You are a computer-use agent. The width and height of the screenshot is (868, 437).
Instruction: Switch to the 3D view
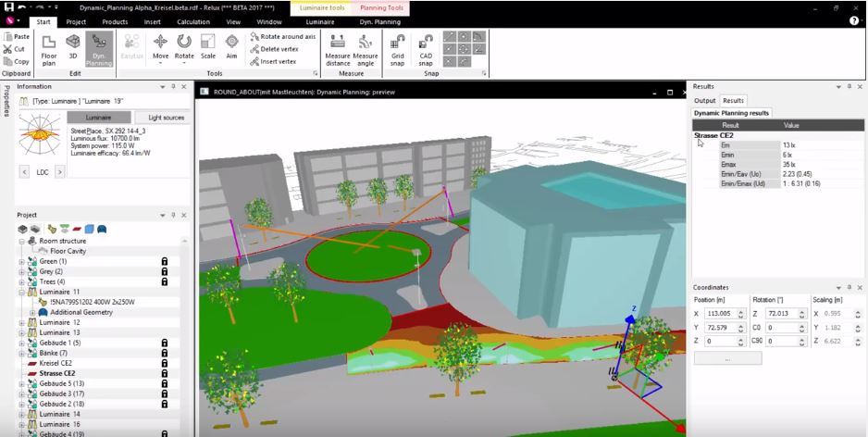[73, 49]
